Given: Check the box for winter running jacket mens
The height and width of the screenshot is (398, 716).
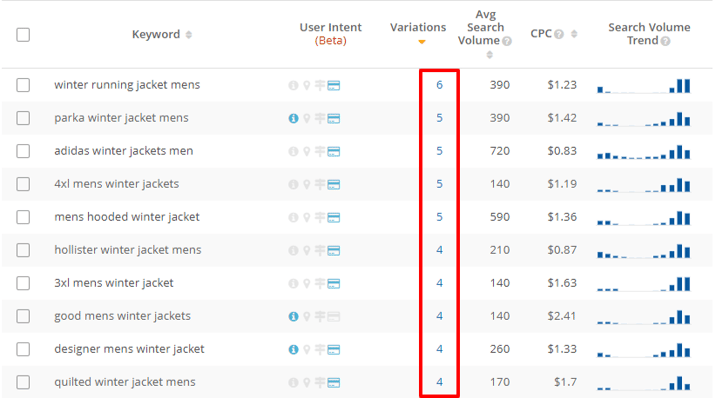Looking at the screenshot, I should (23, 85).
